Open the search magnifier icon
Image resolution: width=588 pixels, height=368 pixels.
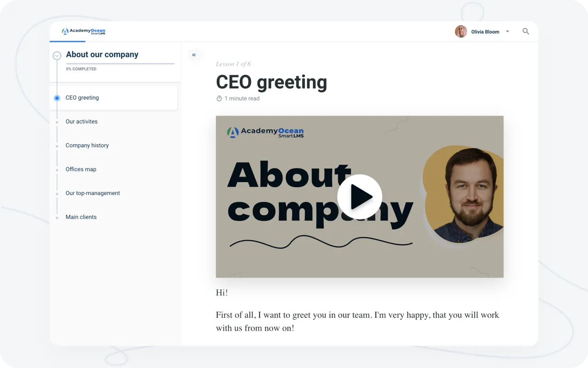526,31
